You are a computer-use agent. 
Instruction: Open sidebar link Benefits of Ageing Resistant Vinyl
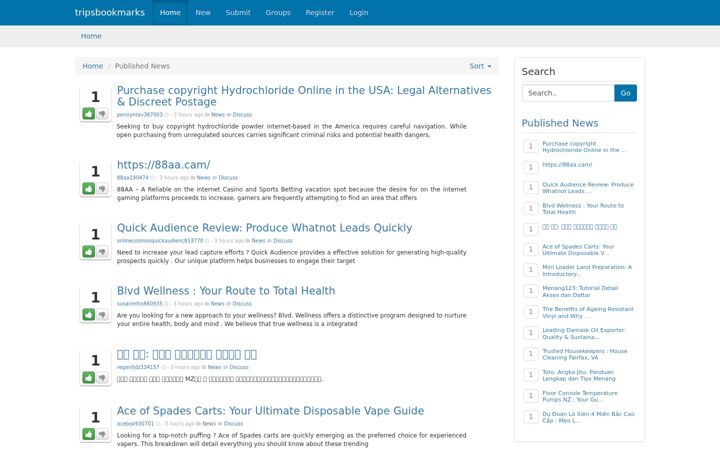click(x=588, y=313)
